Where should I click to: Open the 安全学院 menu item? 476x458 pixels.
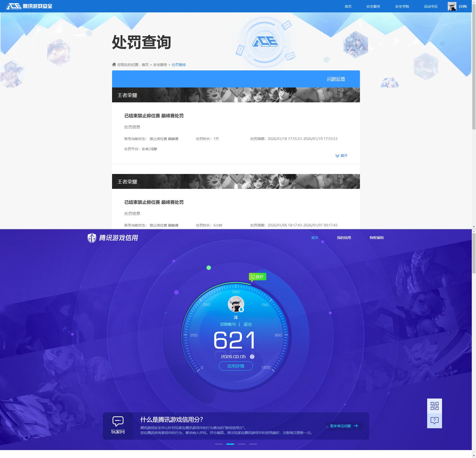tap(402, 6)
